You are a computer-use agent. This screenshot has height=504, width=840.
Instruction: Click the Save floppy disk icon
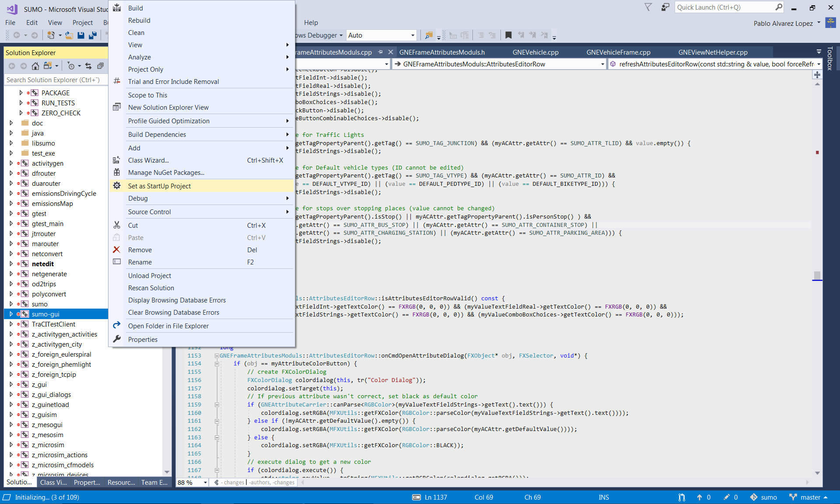(81, 35)
